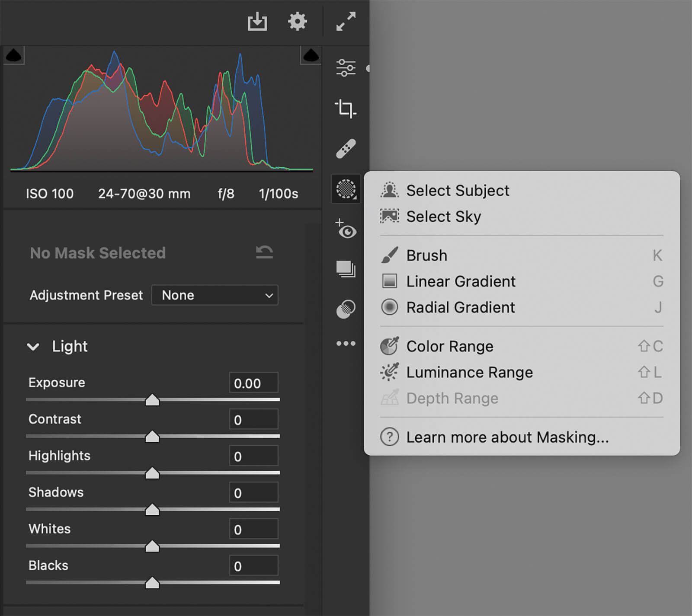
Task: Open the Adjustment Preset dropdown
Action: click(x=215, y=295)
